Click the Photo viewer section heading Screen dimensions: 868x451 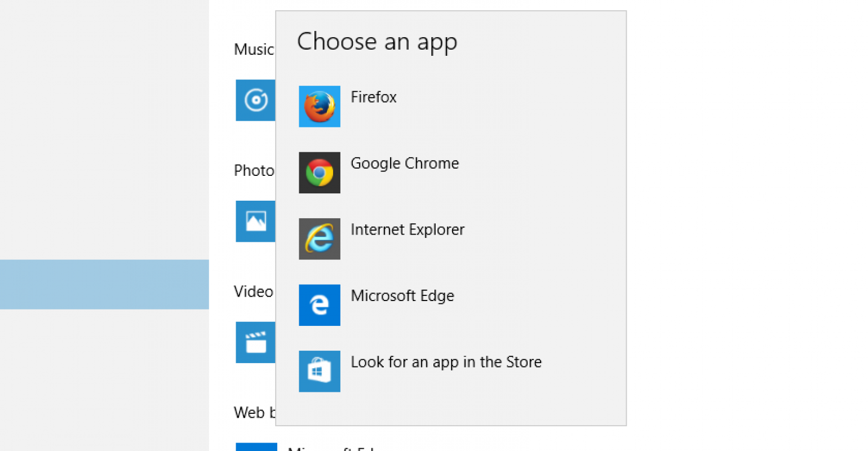(254, 170)
